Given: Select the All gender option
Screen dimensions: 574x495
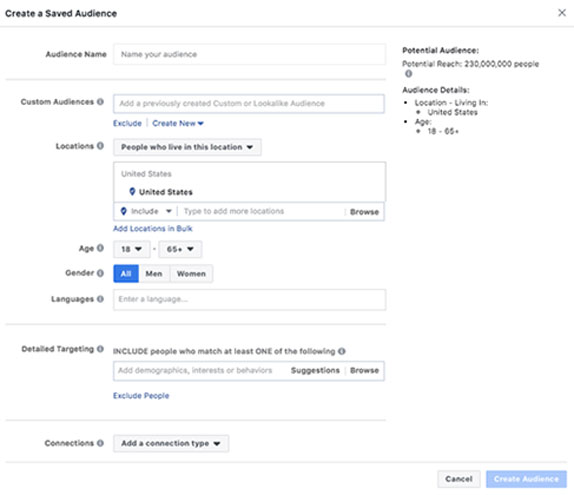Looking at the screenshot, I should pos(126,273).
